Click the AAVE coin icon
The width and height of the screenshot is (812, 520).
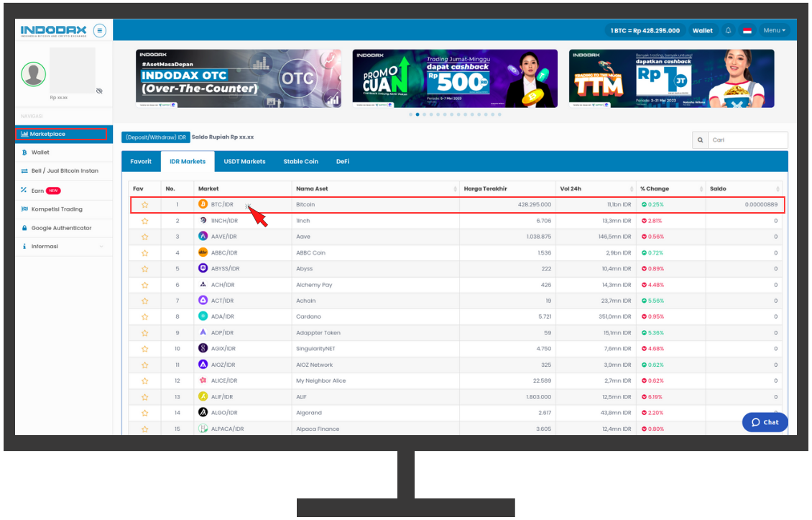[x=203, y=237]
